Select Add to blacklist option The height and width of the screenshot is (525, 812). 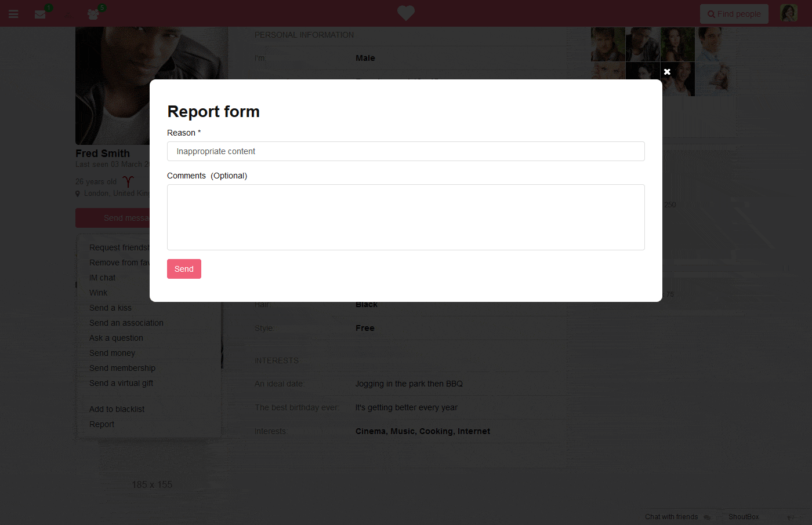coord(117,409)
